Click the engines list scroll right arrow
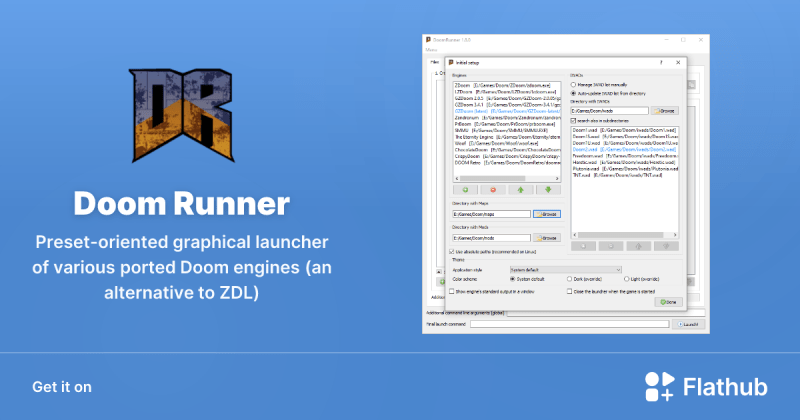Image resolution: width=800 pixels, height=420 pixels. click(x=557, y=179)
